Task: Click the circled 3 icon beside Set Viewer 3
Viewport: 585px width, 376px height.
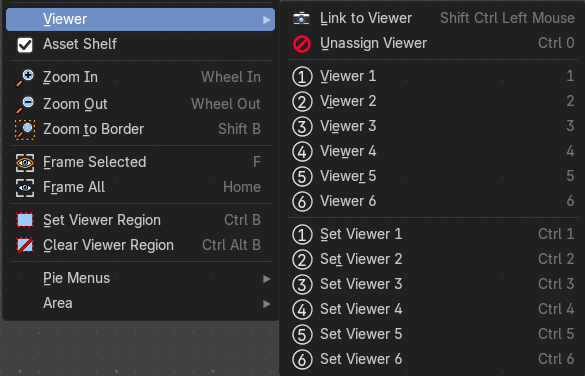Action: pyautogui.click(x=302, y=285)
